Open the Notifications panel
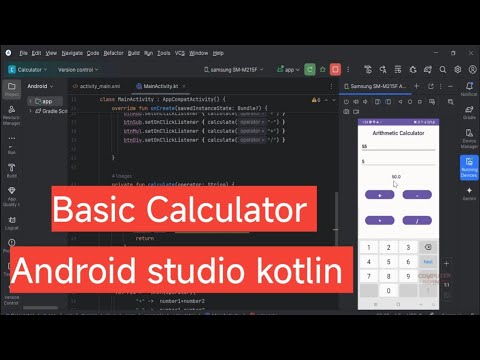 (x=469, y=89)
